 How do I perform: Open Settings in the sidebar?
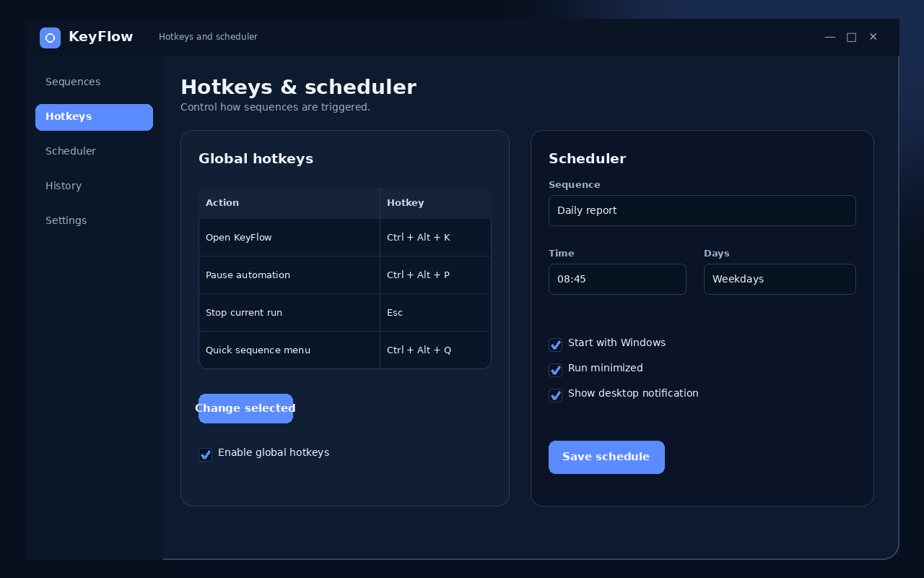(94, 221)
